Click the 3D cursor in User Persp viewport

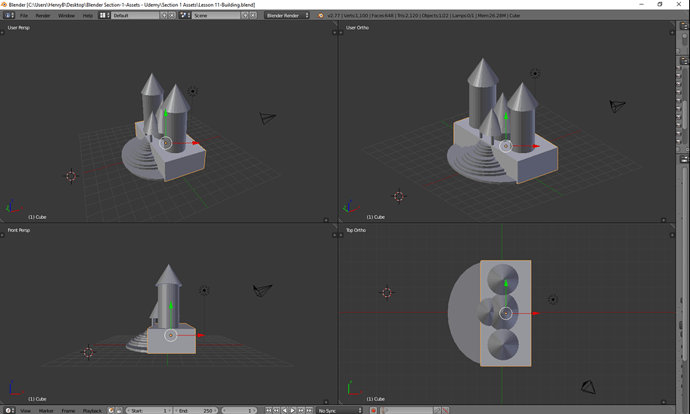71,176
